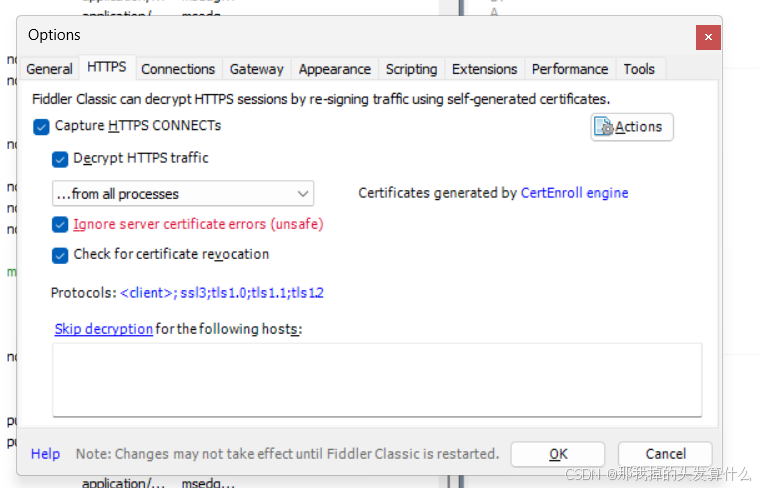Click the CertEnroll engine link

point(575,193)
